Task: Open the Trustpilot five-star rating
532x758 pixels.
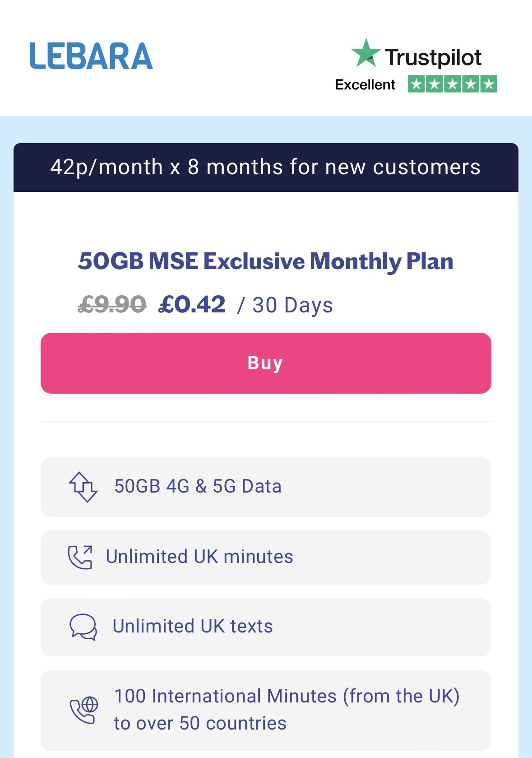Action: click(x=452, y=84)
